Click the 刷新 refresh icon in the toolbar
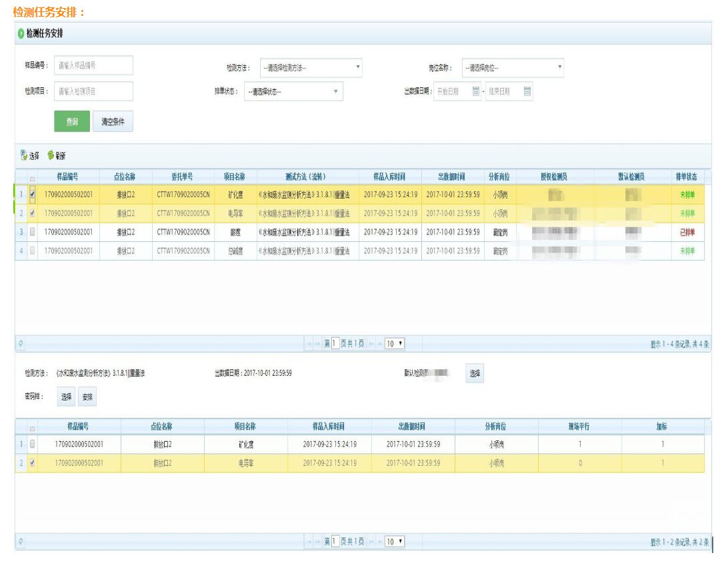728x569 pixels. [x=51, y=156]
